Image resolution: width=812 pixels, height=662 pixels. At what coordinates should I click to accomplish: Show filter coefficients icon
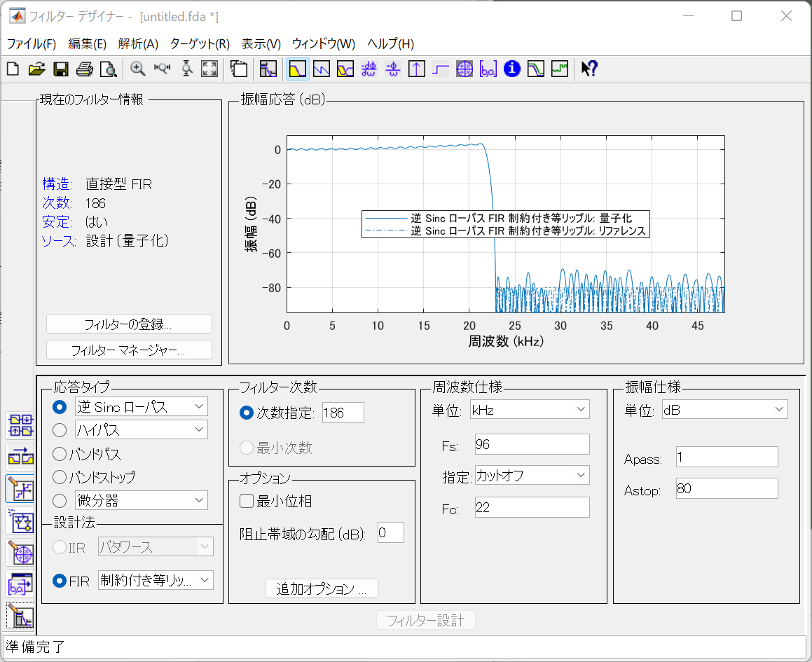point(488,69)
